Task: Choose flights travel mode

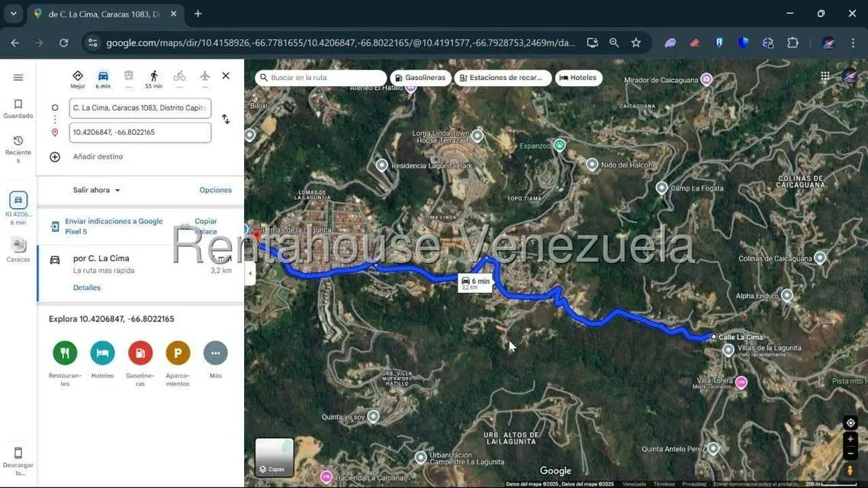Action: 205,79
